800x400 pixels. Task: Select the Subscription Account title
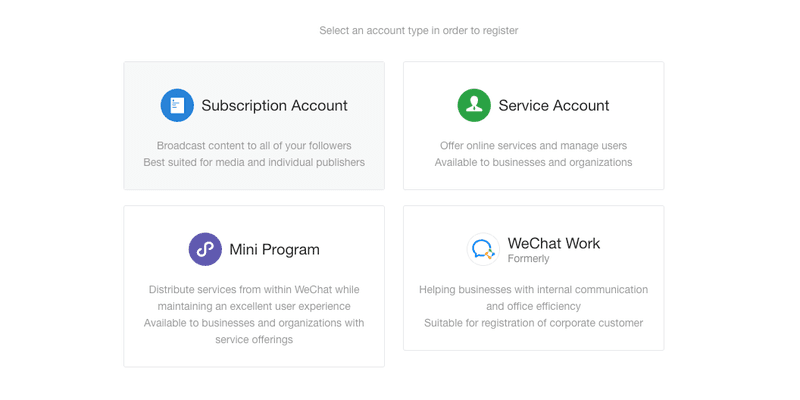[274, 105]
